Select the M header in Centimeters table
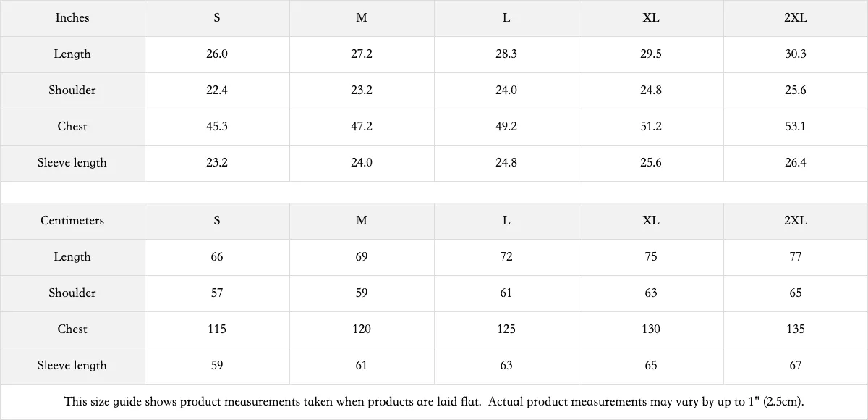 [x=362, y=221]
